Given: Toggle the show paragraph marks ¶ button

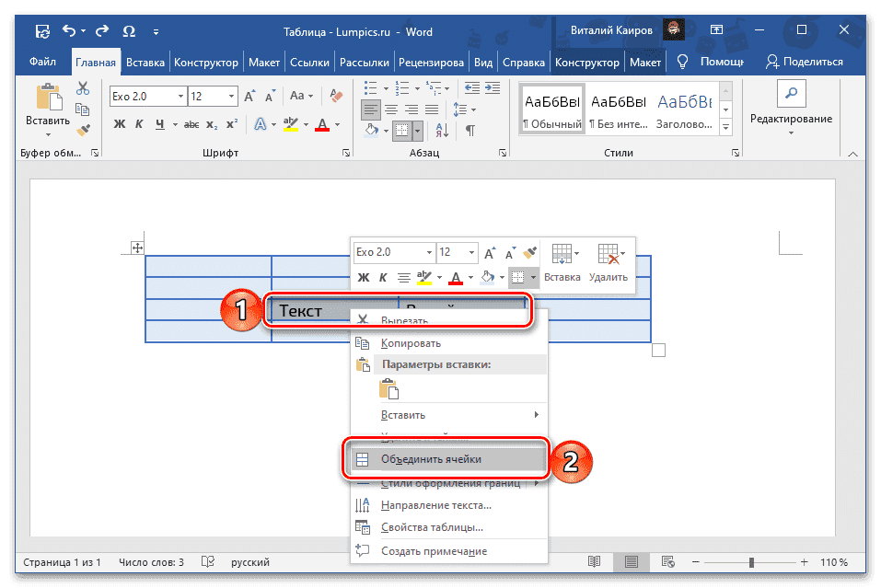Looking at the screenshot, I should tap(471, 131).
